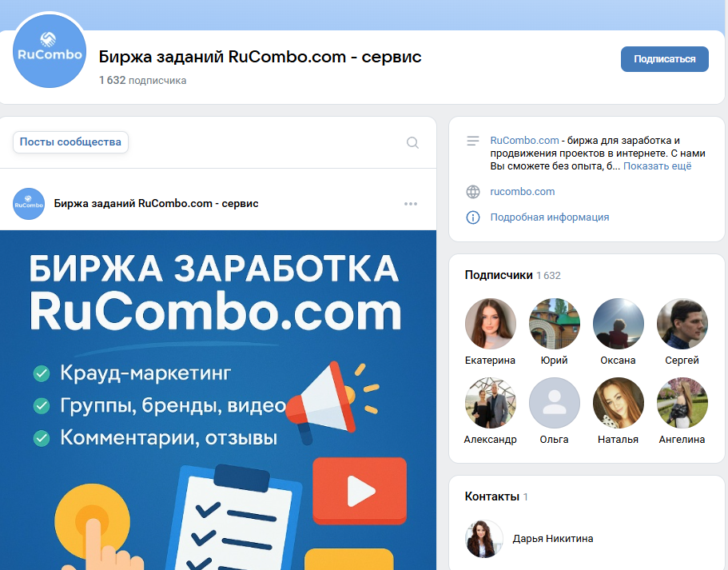Open the rucombo.com website link
The width and height of the screenshot is (728, 570).
point(523,191)
